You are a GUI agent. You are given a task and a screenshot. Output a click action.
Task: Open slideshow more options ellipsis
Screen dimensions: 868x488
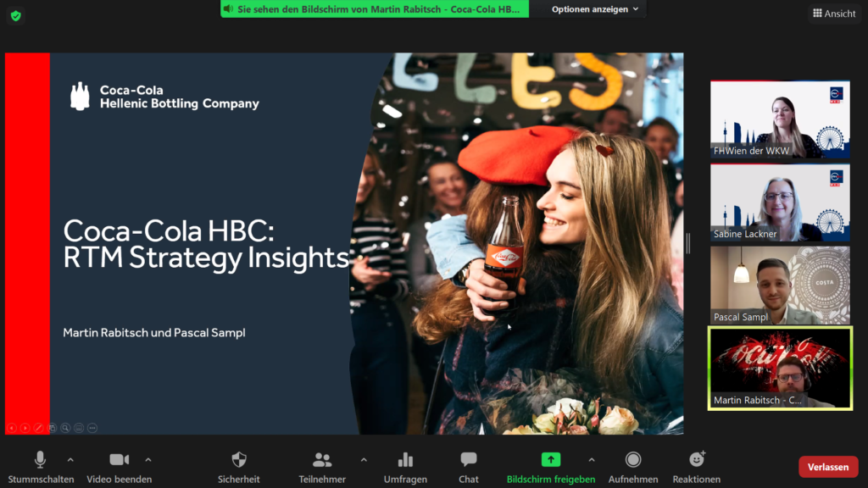92,428
